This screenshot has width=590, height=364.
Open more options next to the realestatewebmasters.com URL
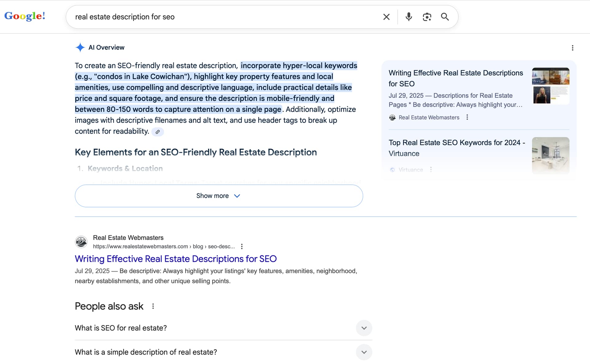(x=242, y=246)
